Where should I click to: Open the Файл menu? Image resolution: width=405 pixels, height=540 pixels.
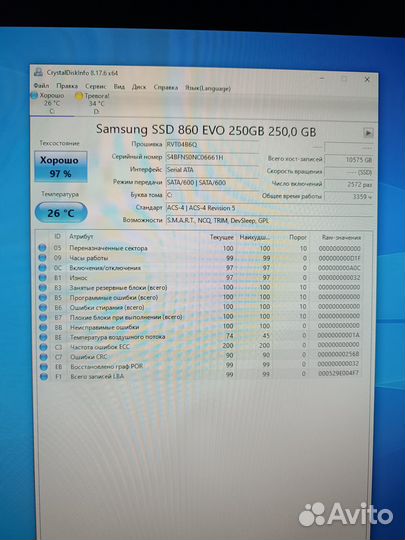[41, 85]
